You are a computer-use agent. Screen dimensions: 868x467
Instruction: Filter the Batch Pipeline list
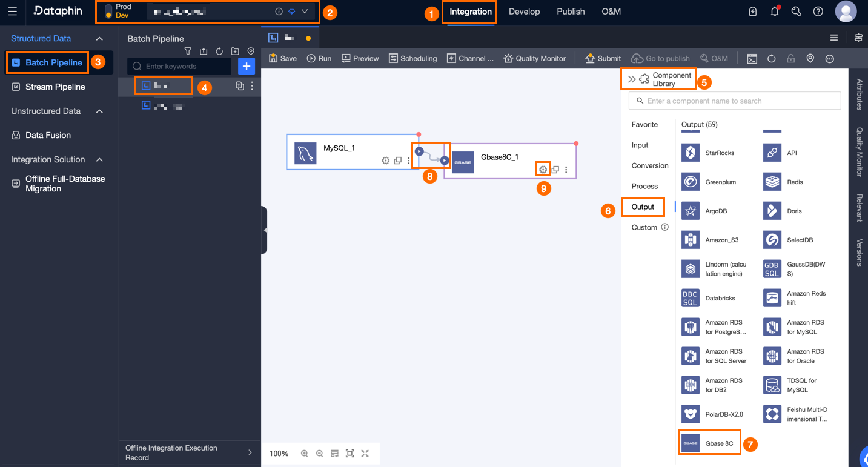188,51
